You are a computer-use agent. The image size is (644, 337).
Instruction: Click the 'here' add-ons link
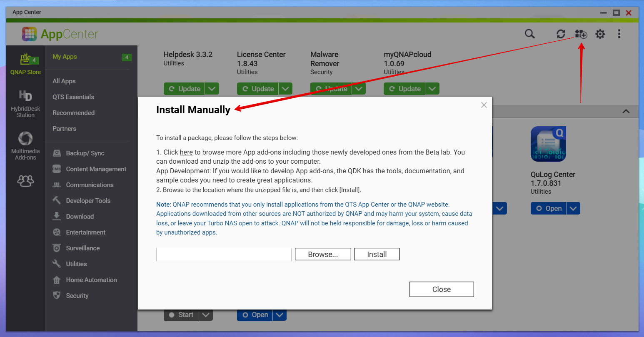click(x=186, y=152)
